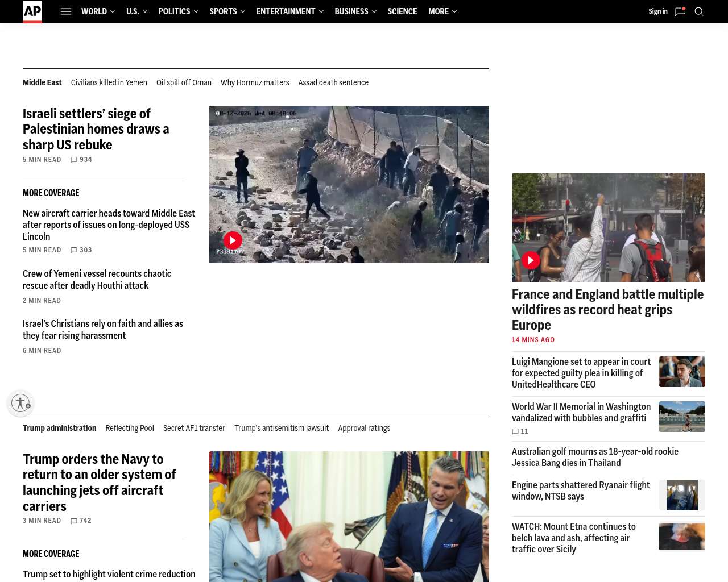Play the Israeli settlers siege video

[233, 240]
